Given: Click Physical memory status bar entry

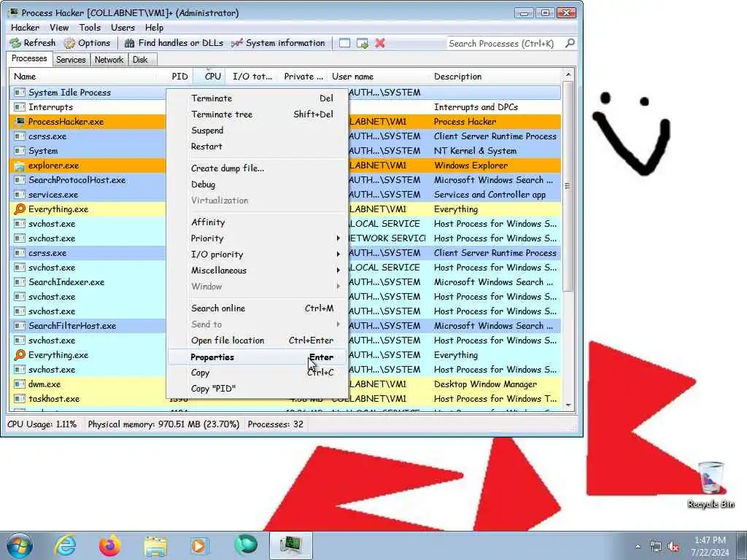Looking at the screenshot, I should 163,424.
